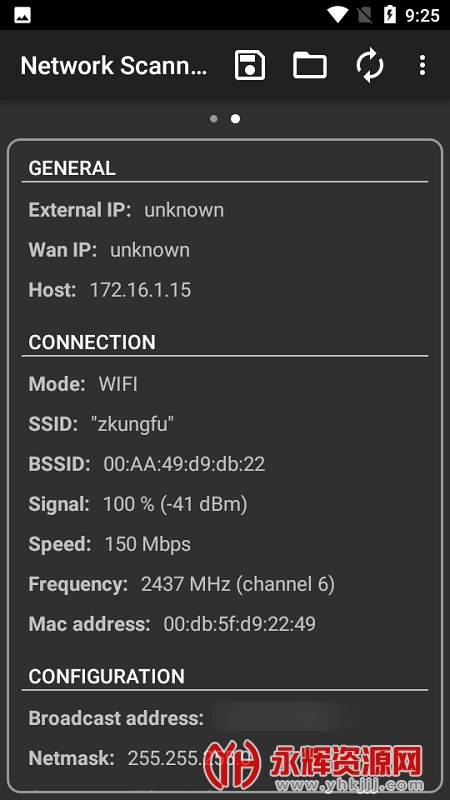Tap the BSSID 00:AA:49:d9:db:22 entry

point(184,464)
